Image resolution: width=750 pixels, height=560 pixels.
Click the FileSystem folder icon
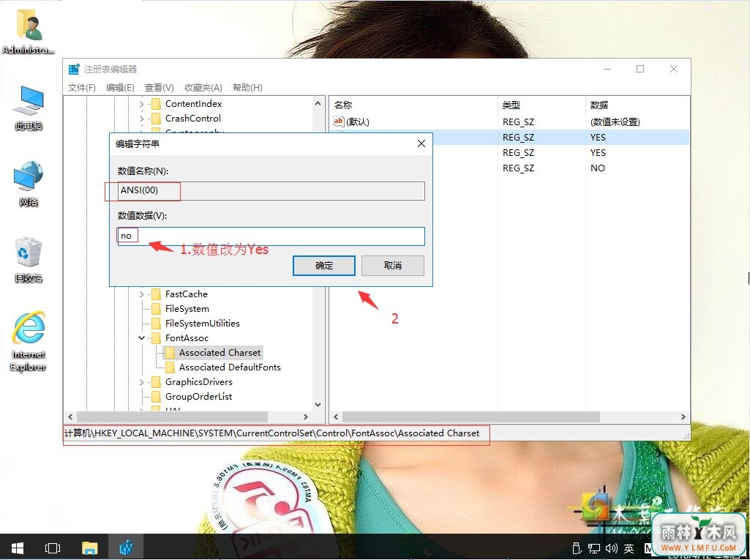156,309
